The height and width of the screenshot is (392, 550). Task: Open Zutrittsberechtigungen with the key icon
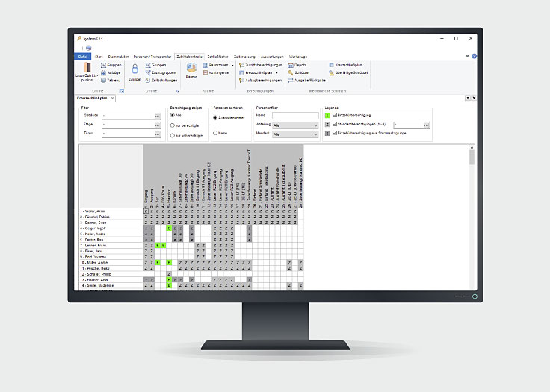(x=260, y=65)
